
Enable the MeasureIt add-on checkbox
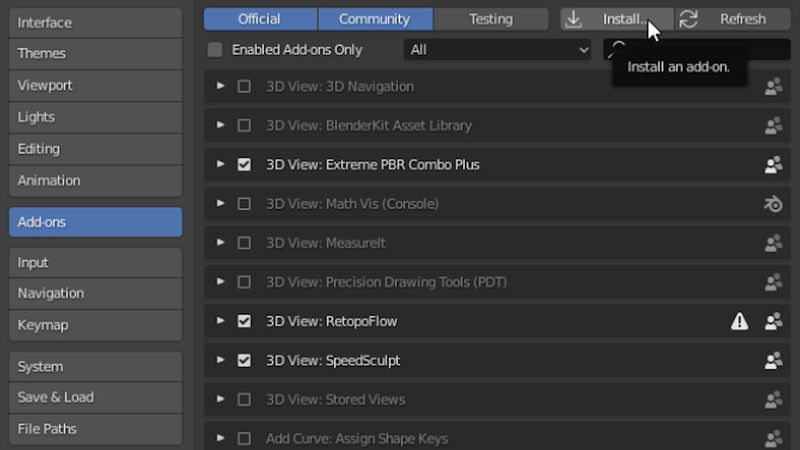pyautogui.click(x=244, y=243)
